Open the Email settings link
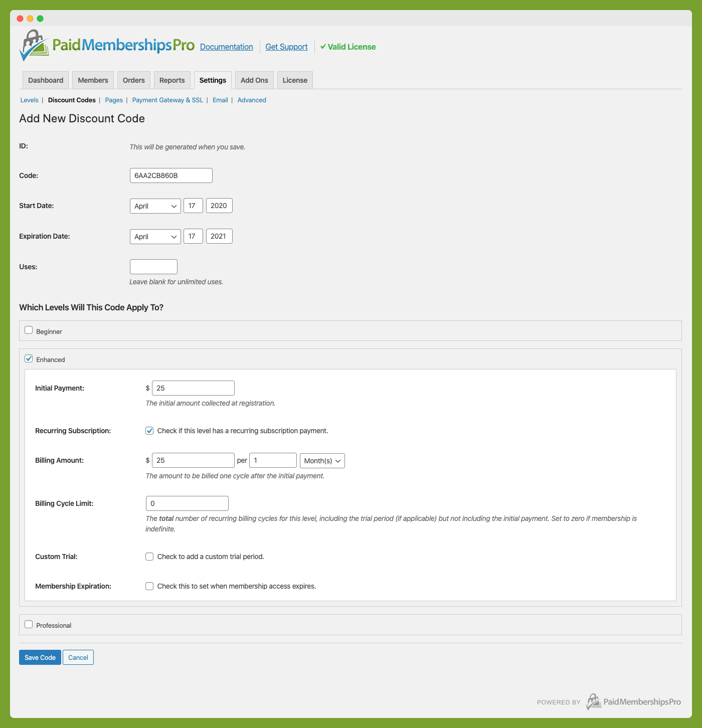 pos(220,100)
